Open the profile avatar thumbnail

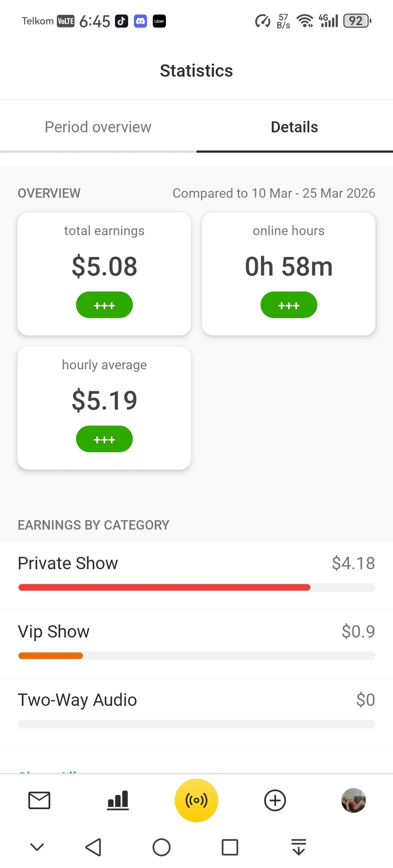click(354, 800)
